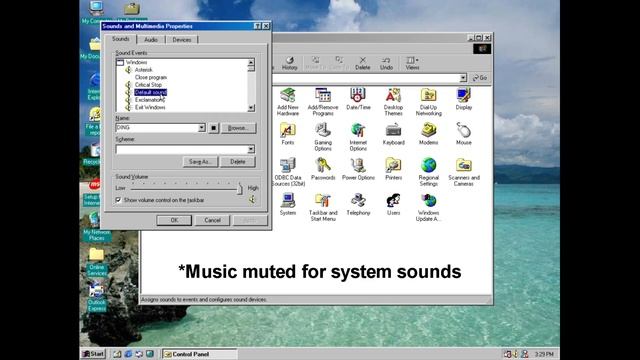This screenshot has width=640, height=360.
Task: Click the Delete toolbar button
Action: tap(362, 63)
